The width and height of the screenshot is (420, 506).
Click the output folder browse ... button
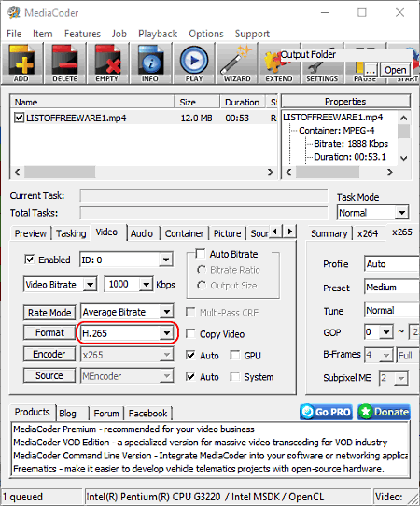pyautogui.click(x=371, y=70)
